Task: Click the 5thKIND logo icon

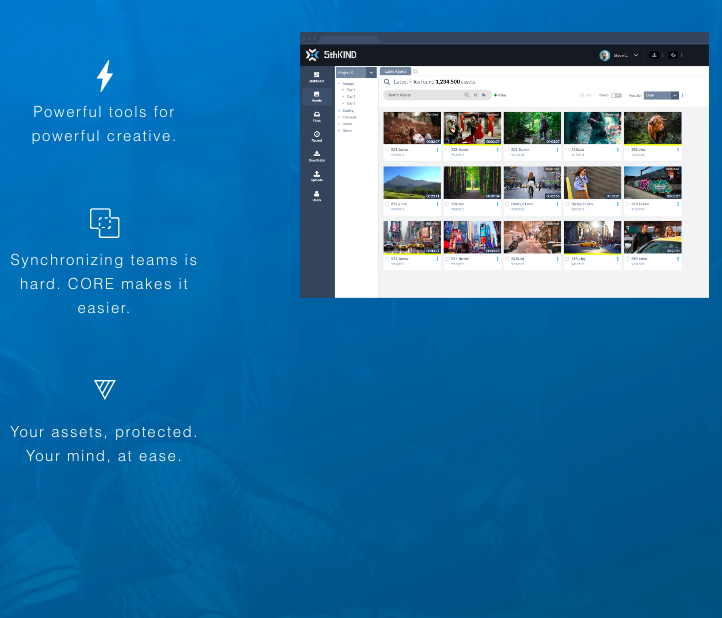Action: 312,55
